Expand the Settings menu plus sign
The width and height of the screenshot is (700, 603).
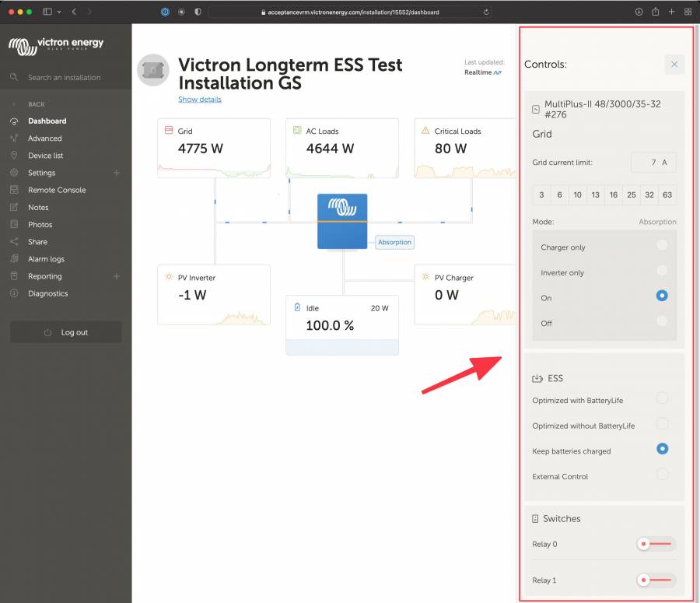[x=117, y=173]
